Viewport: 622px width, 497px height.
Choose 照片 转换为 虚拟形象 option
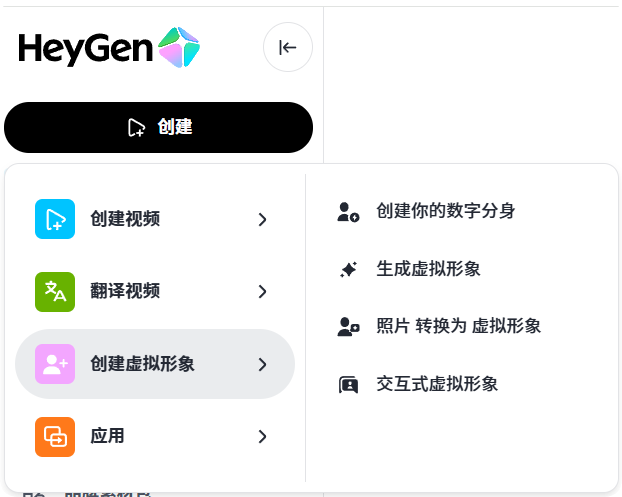coord(459,326)
